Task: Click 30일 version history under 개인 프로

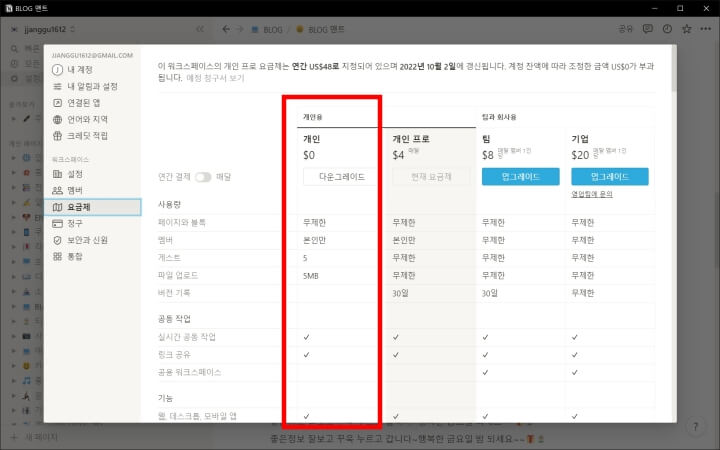Action: pyautogui.click(x=400, y=293)
